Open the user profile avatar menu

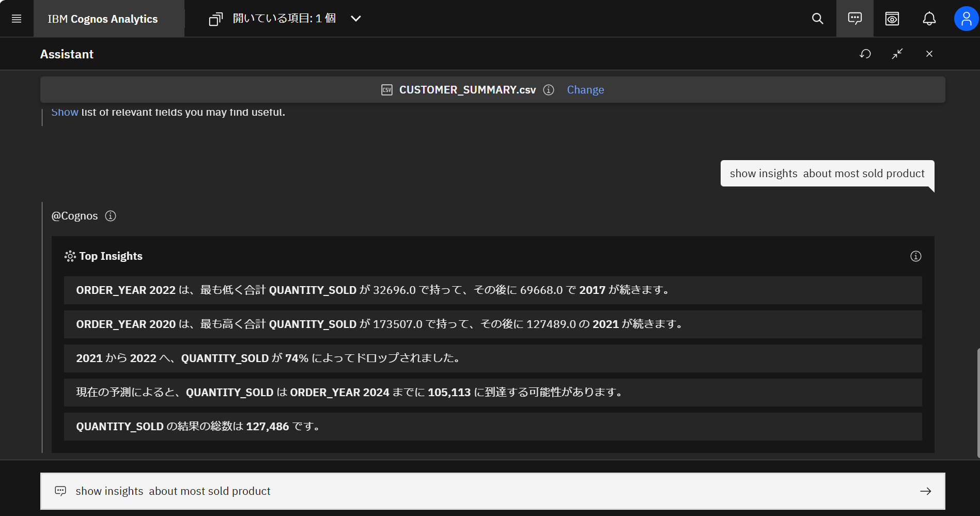[x=967, y=19]
